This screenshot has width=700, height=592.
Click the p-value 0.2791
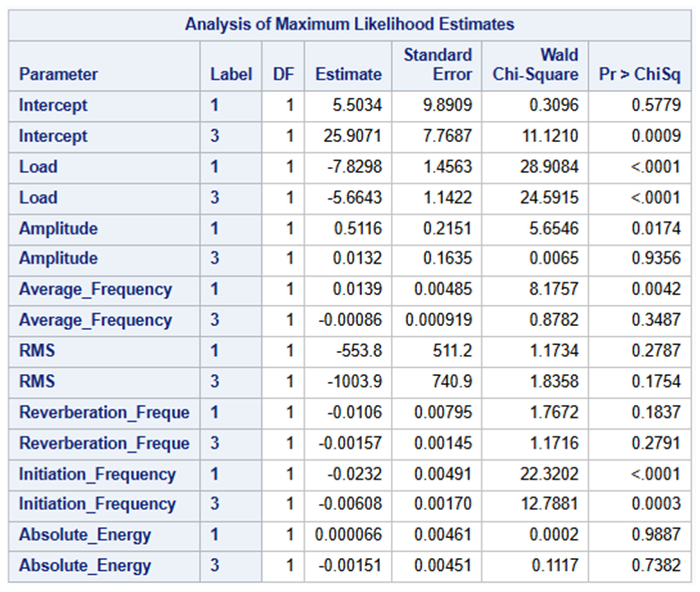point(656,443)
